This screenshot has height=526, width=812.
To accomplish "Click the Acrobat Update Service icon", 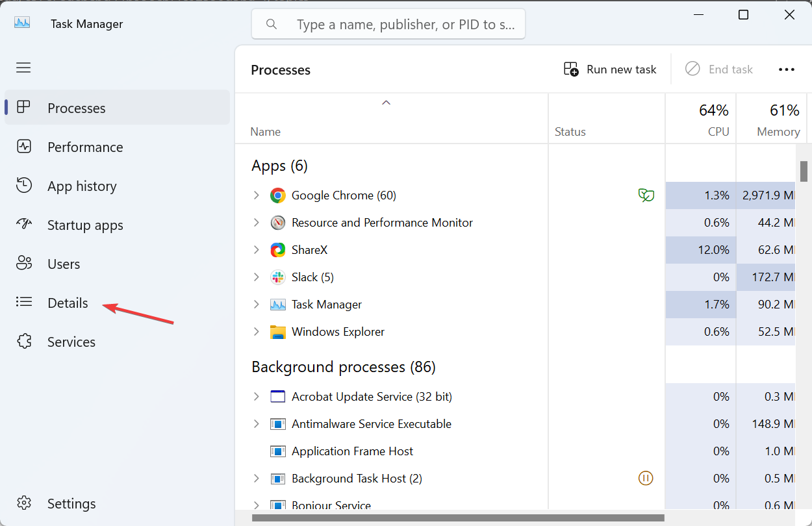I will (278, 397).
